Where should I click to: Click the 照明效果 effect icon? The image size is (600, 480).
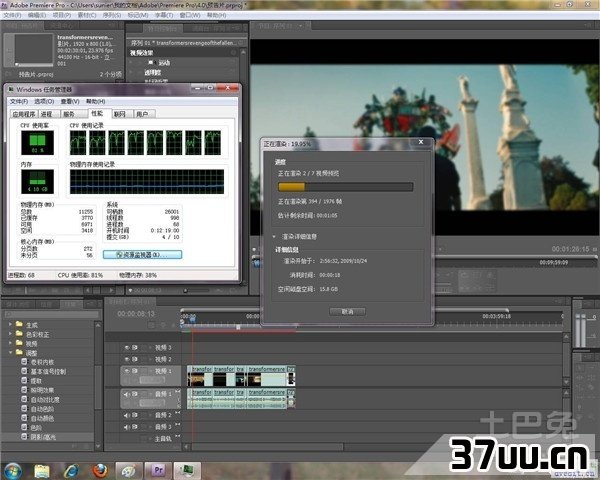(24, 390)
